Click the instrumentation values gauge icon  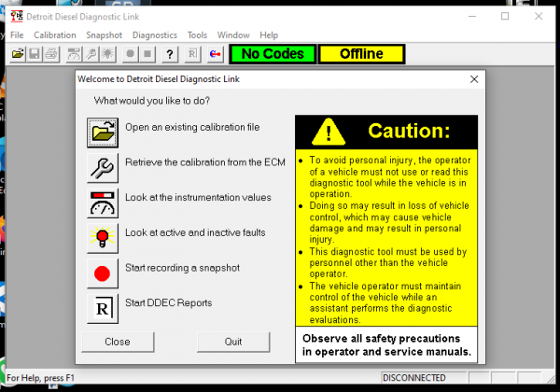103,203
